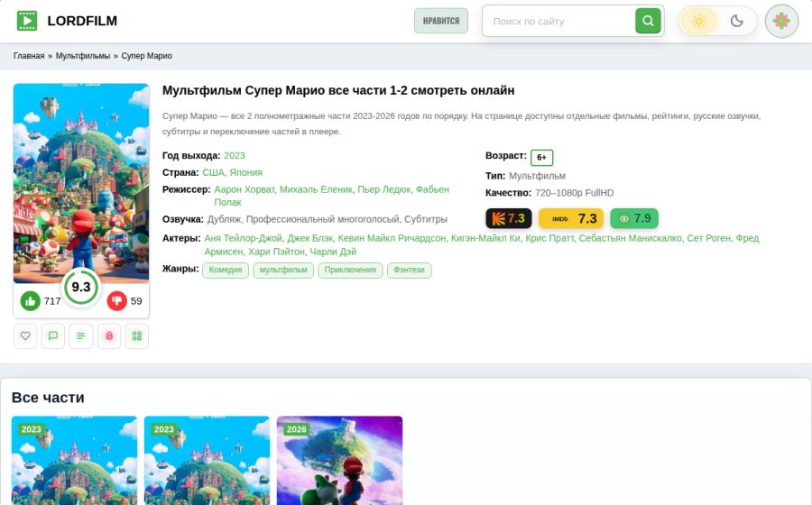Go to Главная breadcrumb
Screen dimensions: 812x505
[x=29, y=56]
